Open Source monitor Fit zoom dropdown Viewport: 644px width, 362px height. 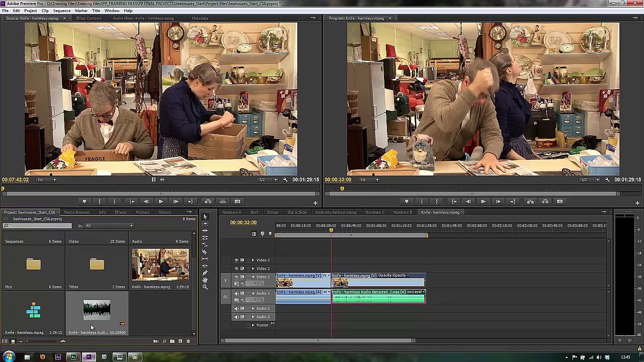coord(47,179)
